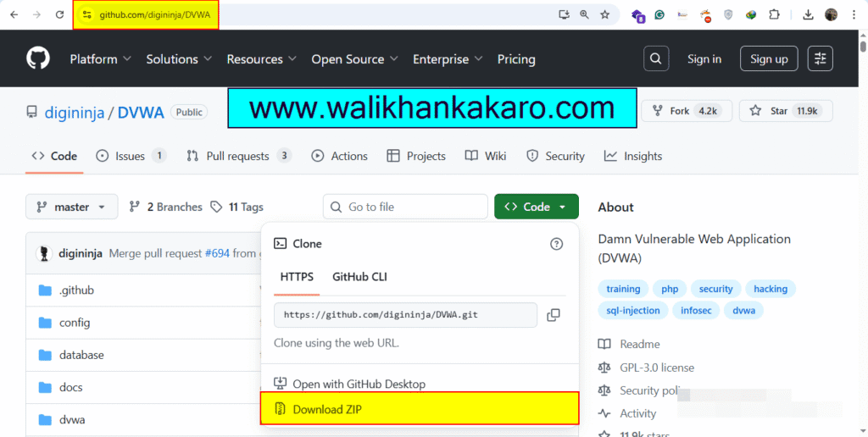Switch to the Issues tab
Viewport: 868px width, 437px height.
(131, 156)
